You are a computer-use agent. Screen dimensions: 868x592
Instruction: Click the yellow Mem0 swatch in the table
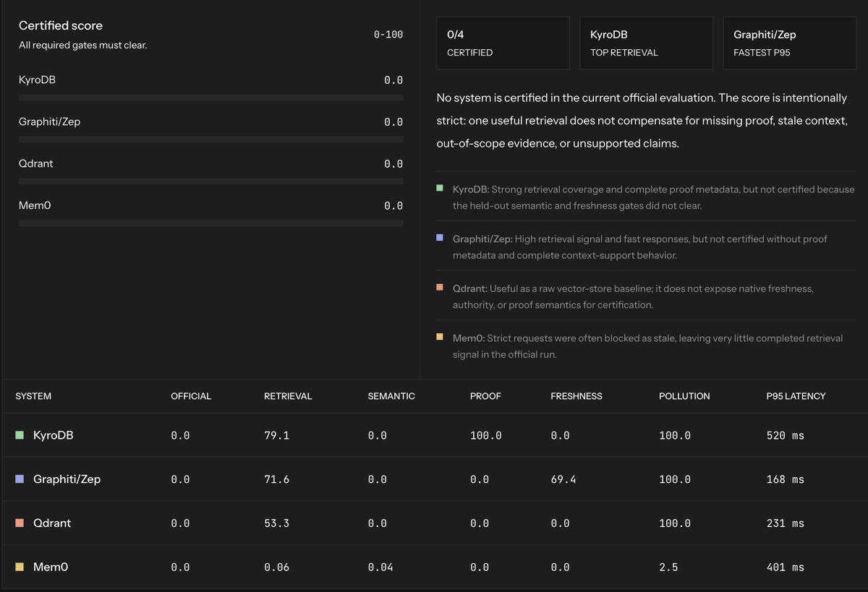[20, 567]
